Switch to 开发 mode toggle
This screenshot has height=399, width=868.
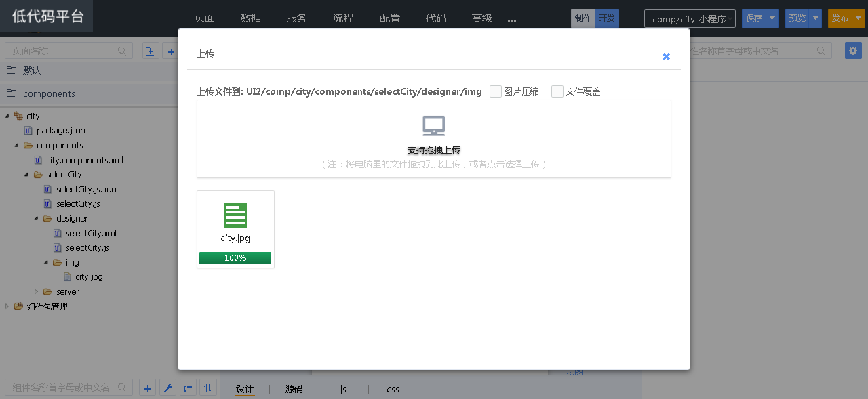(607, 18)
